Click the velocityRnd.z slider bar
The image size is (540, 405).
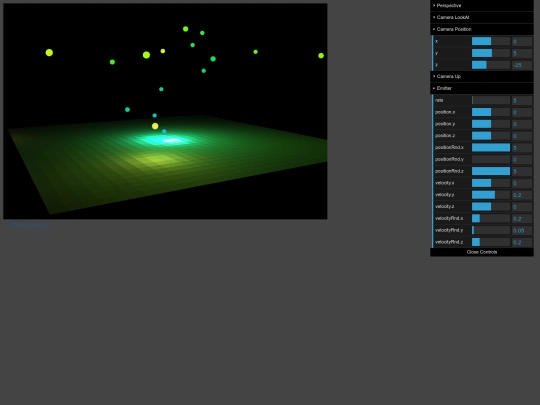click(x=491, y=242)
